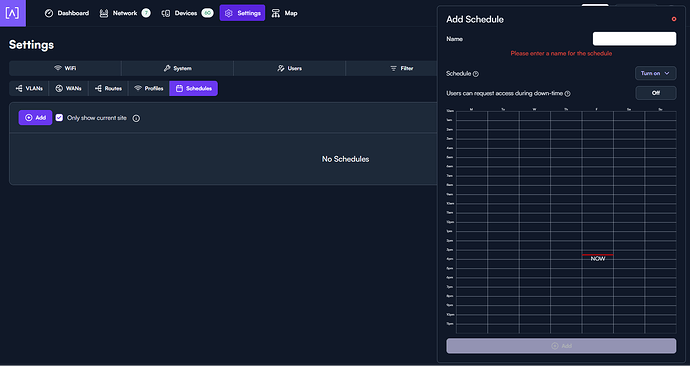Toggle the Off switch for down-time access
690x366 pixels.
[x=656, y=93]
